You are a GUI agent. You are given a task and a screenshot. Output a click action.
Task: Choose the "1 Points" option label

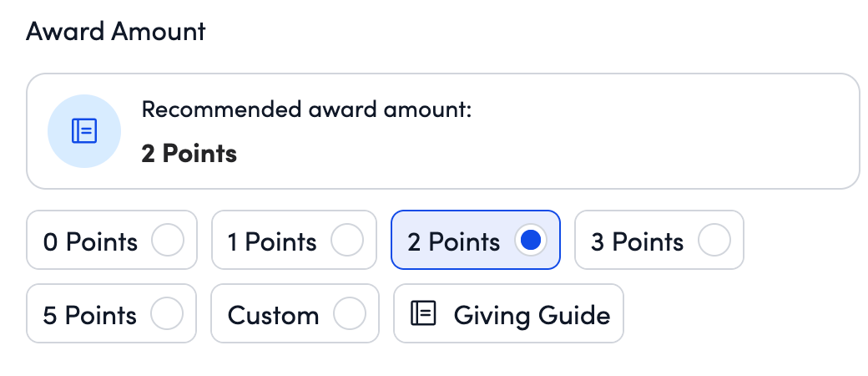click(x=272, y=241)
